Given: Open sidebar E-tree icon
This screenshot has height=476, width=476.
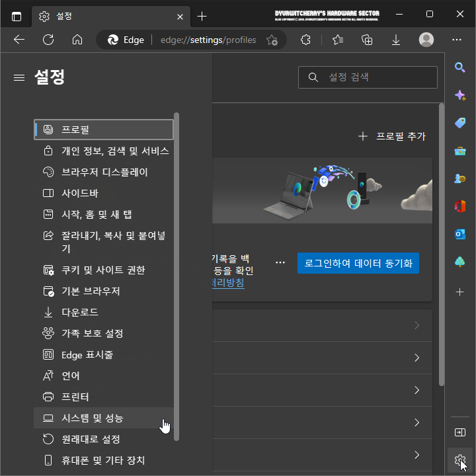Looking at the screenshot, I should [460, 262].
